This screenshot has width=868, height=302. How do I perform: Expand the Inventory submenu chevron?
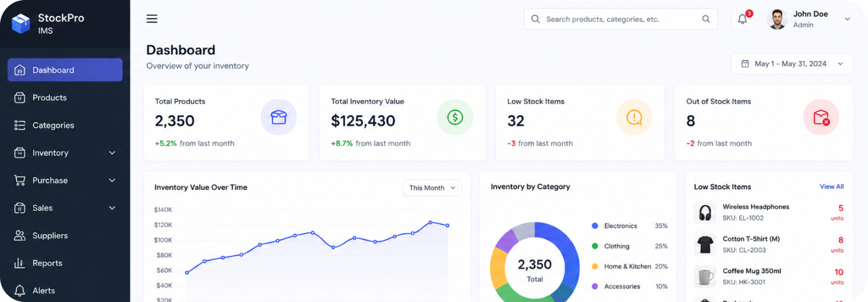pos(112,153)
